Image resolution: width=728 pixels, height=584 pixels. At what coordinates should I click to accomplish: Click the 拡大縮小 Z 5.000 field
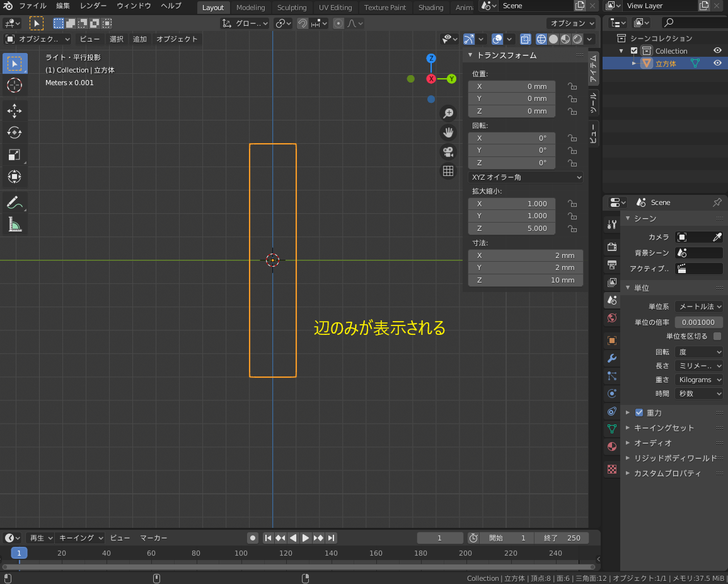point(512,228)
